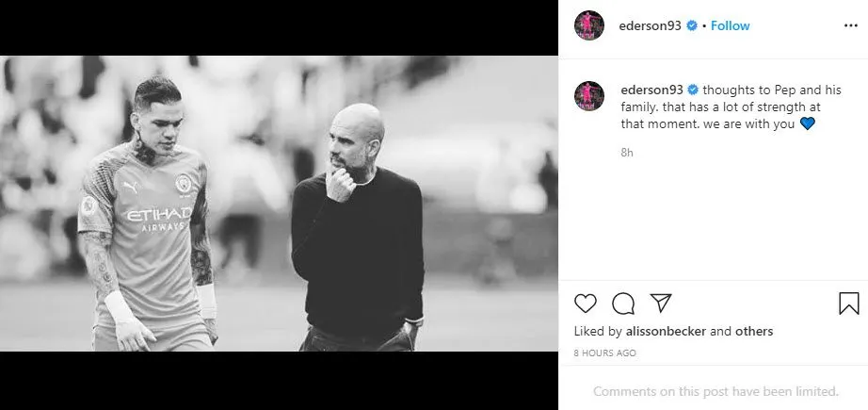
Task: Click the '8 HOURS AGO' timestamp
Action: click(605, 353)
